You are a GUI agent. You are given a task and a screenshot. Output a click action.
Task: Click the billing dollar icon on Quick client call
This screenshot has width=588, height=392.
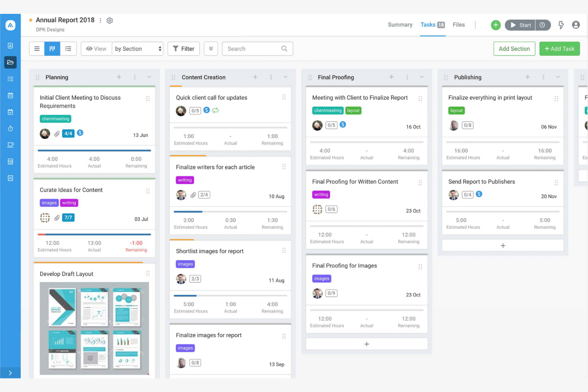206,110
